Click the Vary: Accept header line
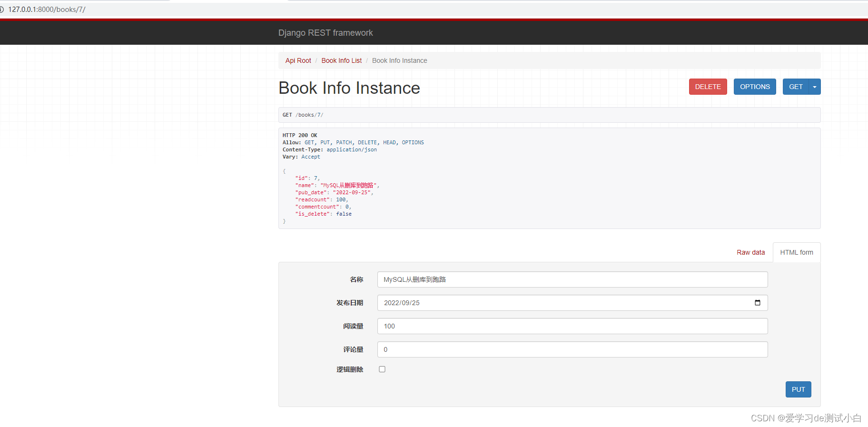Screen dimensions: 868x427 [301, 157]
